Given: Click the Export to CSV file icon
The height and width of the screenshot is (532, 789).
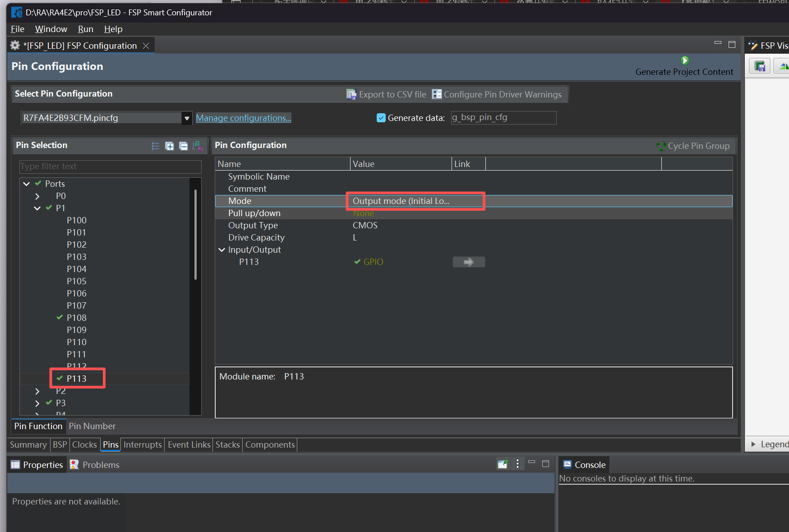Looking at the screenshot, I should (x=351, y=94).
